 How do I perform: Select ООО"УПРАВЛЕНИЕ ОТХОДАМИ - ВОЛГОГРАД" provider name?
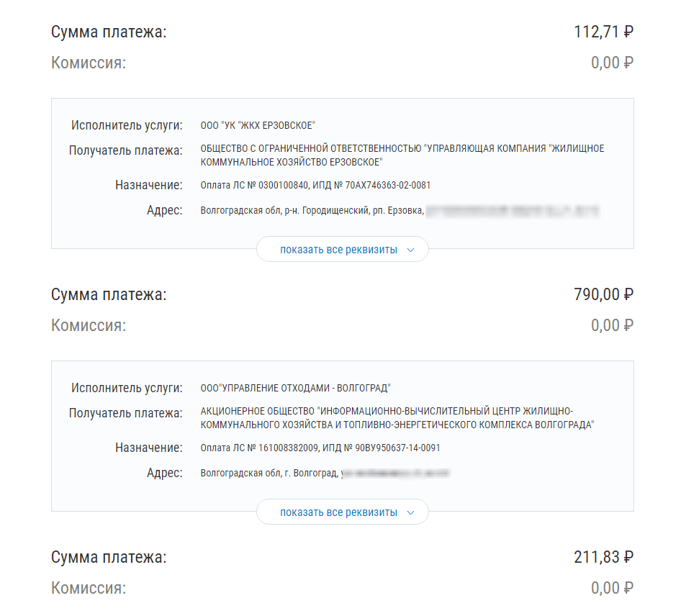coord(295,388)
